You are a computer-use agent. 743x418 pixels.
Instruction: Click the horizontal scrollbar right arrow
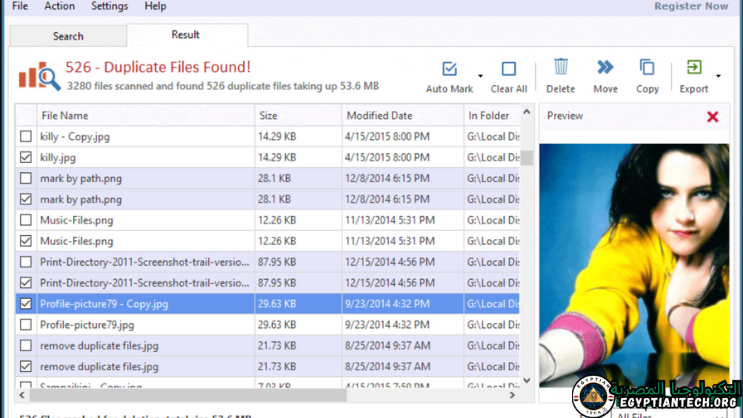click(512, 395)
